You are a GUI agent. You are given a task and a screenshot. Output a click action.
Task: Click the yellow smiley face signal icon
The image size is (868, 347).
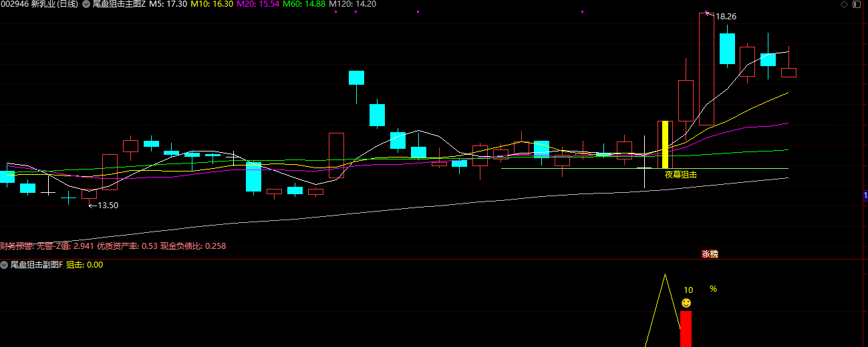point(686,304)
